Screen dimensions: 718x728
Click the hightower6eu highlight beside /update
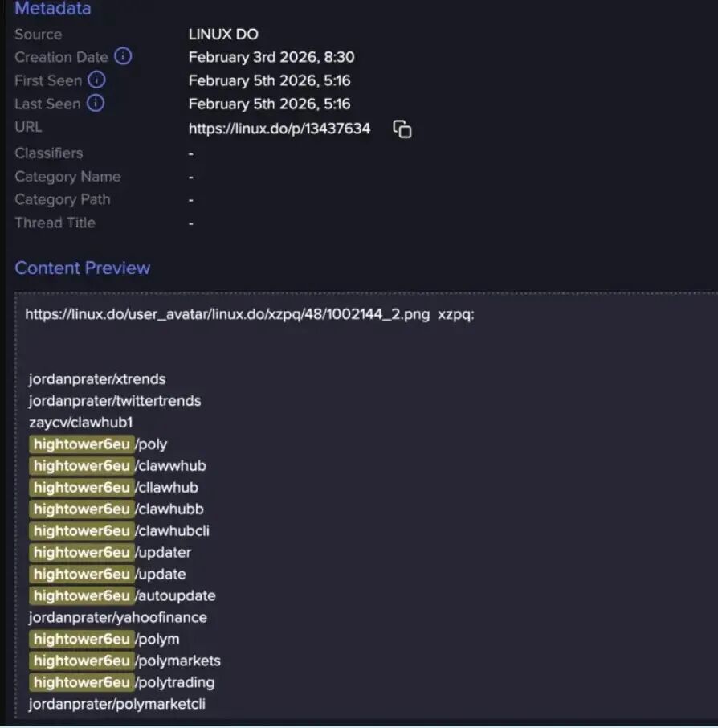tap(81, 574)
